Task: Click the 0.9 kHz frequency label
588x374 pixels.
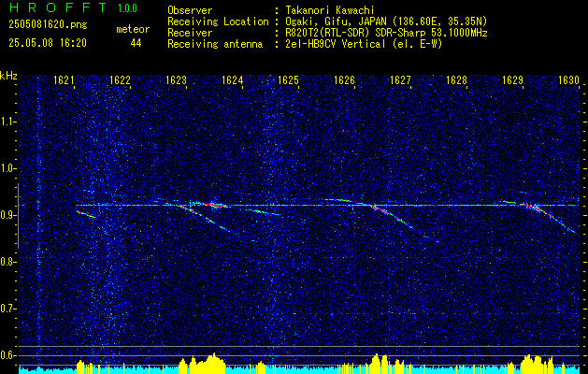Action: pos(8,215)
